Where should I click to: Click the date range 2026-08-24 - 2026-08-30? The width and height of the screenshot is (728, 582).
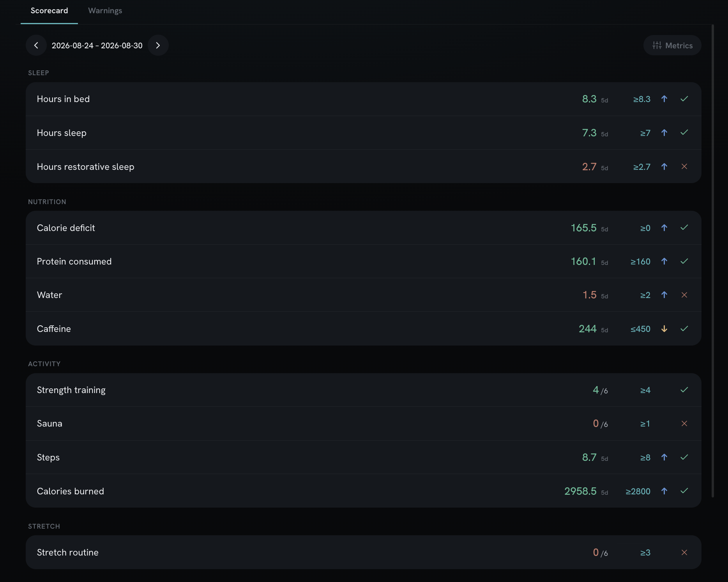coord(97,46)
